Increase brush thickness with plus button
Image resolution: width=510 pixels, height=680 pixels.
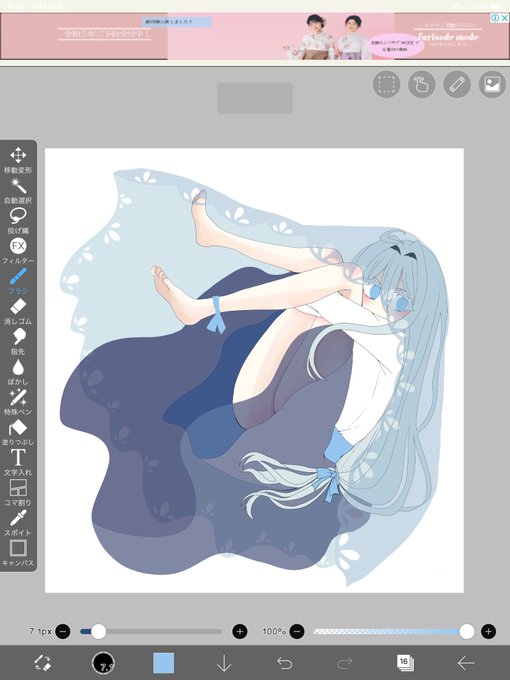pos(240,631)
